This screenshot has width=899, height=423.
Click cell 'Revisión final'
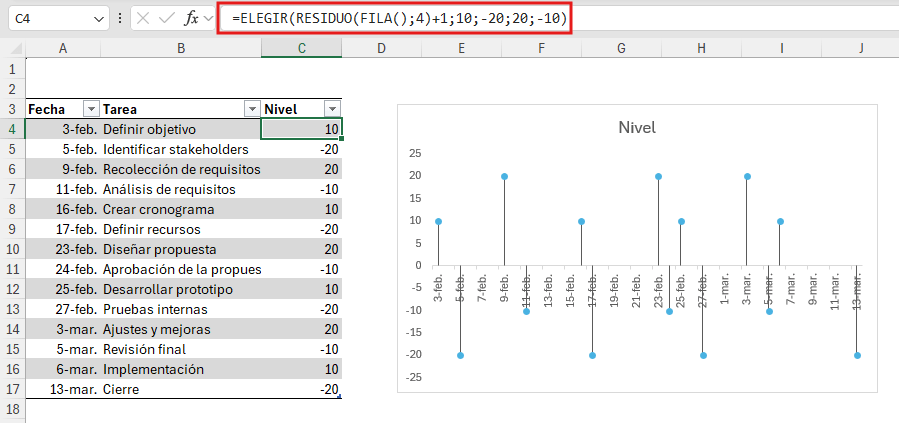coord(181,350)
